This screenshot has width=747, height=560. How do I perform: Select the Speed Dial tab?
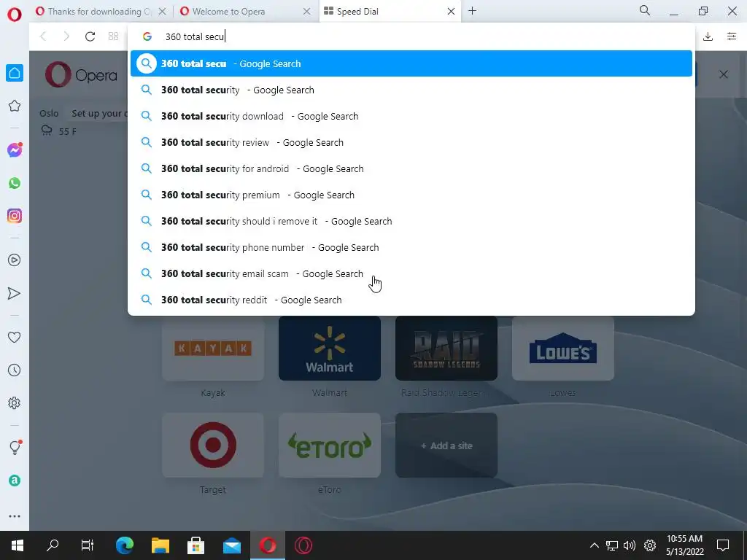click(x=390, y=12)
